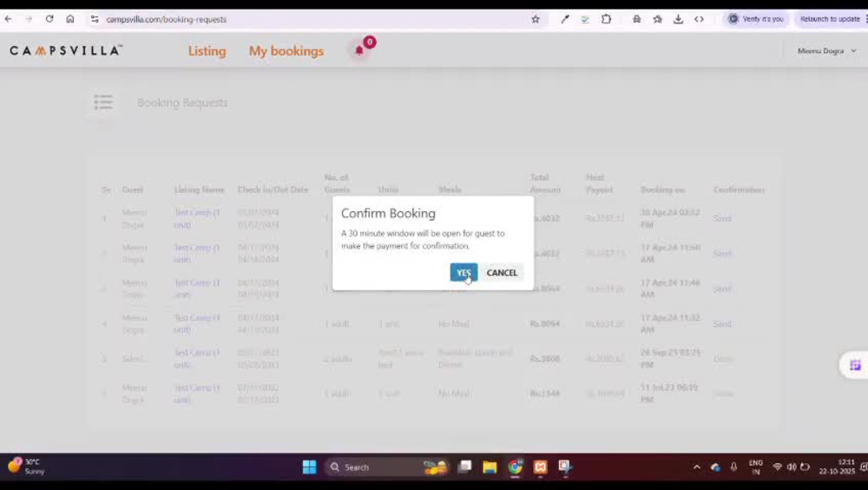Confirm booking with the YES button

(x=464, y=272)
